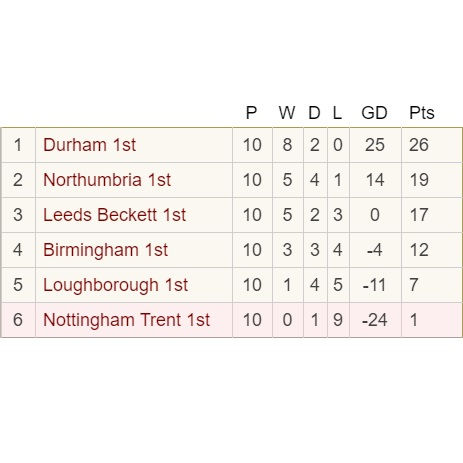This screenshot has height=463, width=463.
Task: Select Loughborough's 7 points cell
Action: [x=432, y=285]
